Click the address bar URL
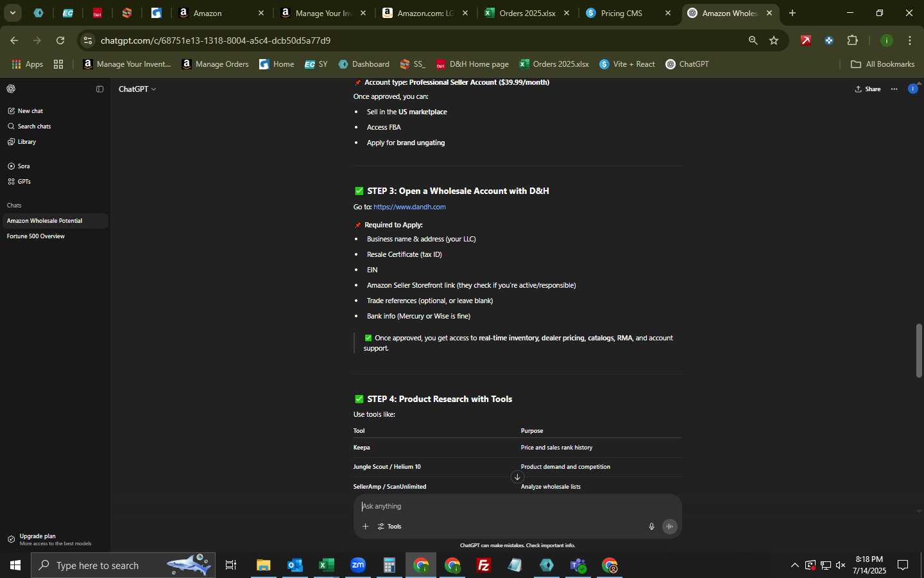 [x=216, y=40]
